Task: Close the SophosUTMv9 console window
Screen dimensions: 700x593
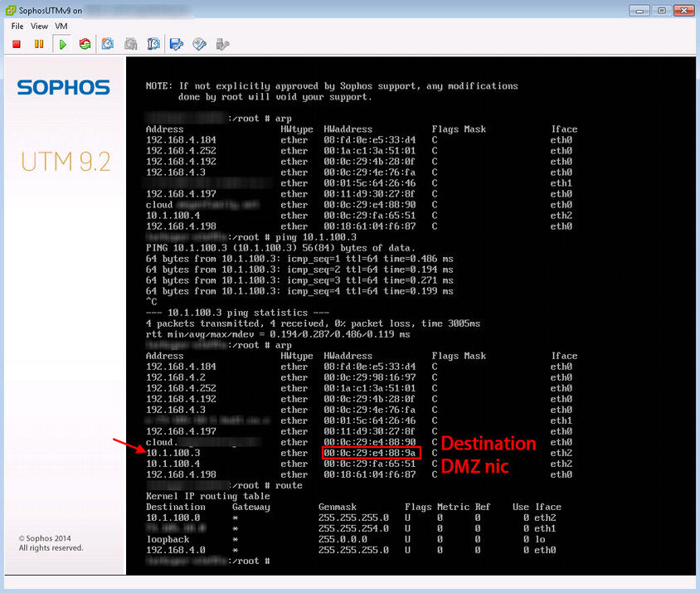Action: (x=684, y=10)
